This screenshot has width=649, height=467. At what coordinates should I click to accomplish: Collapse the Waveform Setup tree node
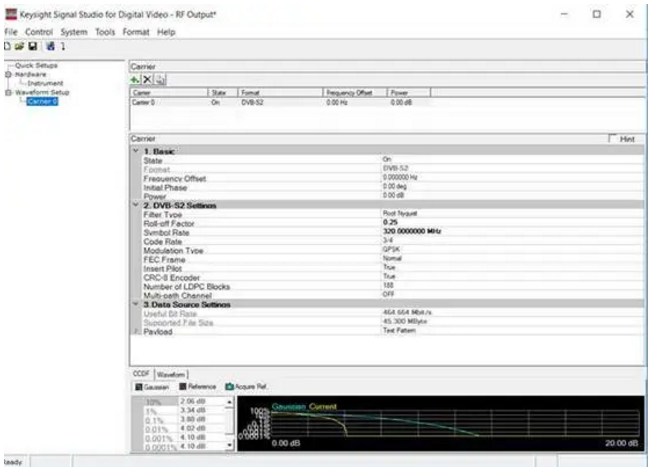tap(8, 92)
